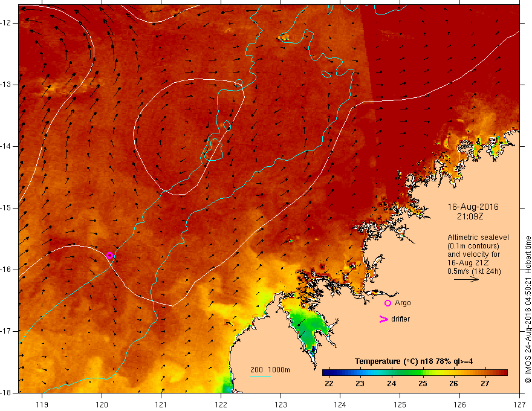532x411 pixels.
Task: Click the 'Argo' legend label
Action: (x=403, y=303)
